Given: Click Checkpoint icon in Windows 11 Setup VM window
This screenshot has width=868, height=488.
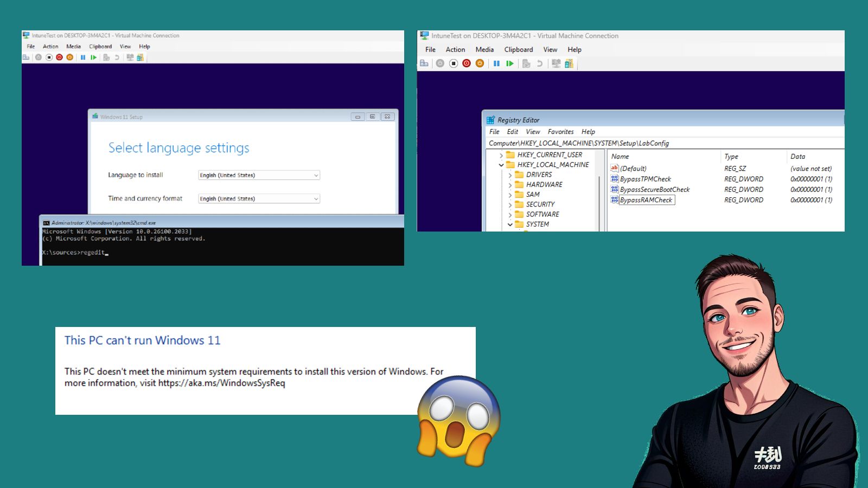Looking at the screenshot, I should click(106, 57).
